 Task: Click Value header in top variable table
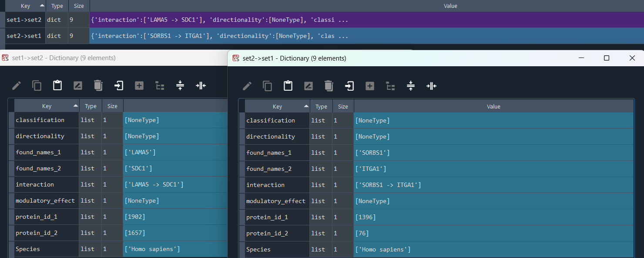tap(450, 6)
